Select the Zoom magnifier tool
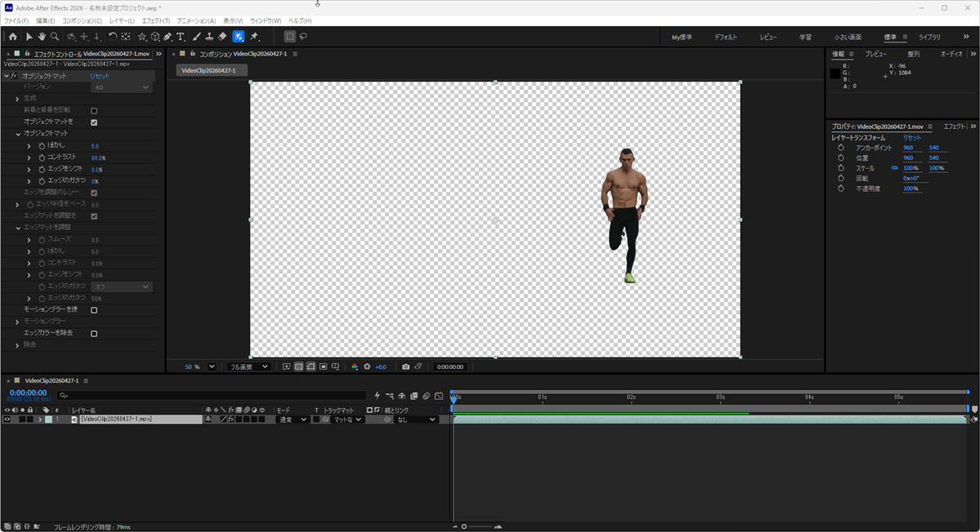 [55, 37]
